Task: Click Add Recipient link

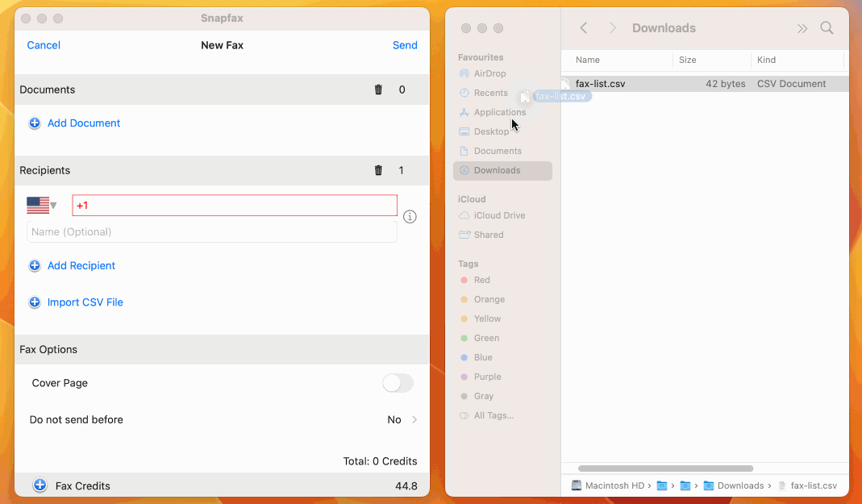Action: click(x=81, y=265)
